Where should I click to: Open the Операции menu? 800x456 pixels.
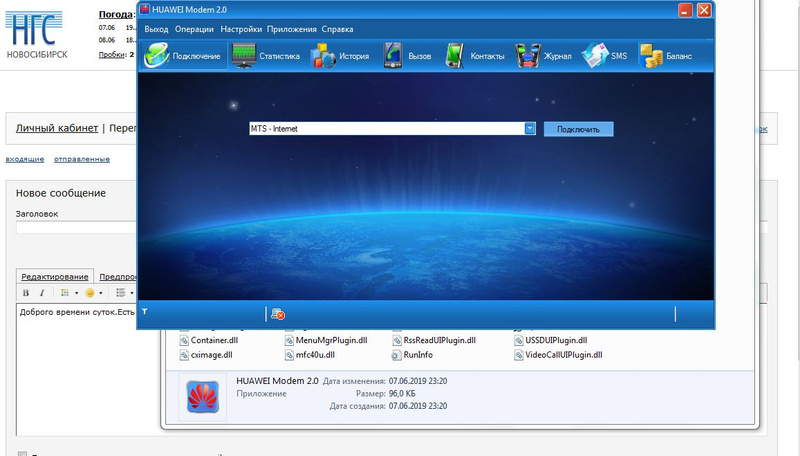(194, 30)
